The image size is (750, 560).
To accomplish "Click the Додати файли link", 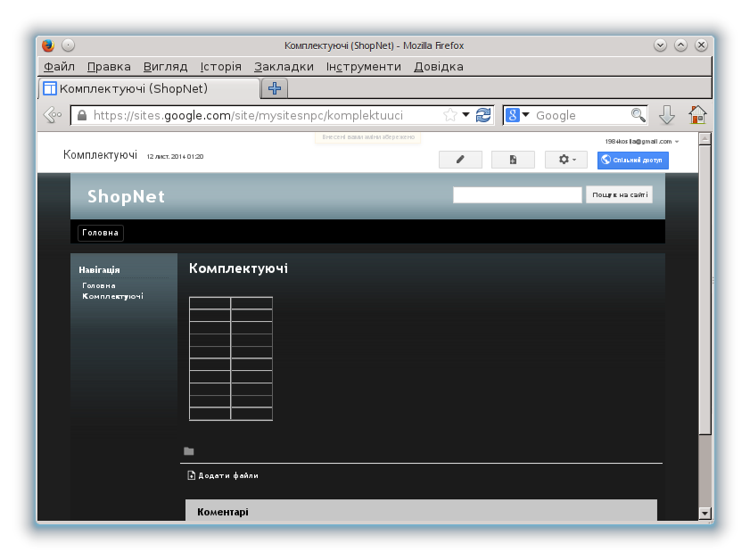I will (x=227, y=476).
